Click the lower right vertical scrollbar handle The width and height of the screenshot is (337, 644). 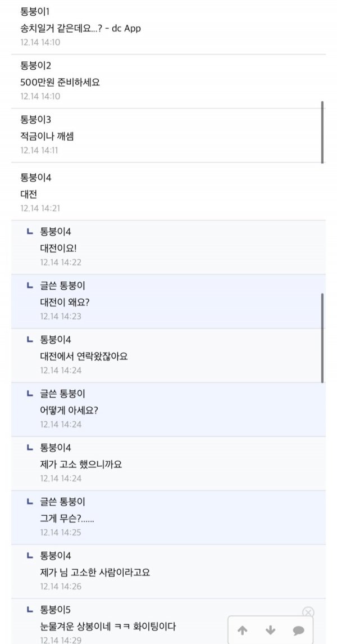322,337
